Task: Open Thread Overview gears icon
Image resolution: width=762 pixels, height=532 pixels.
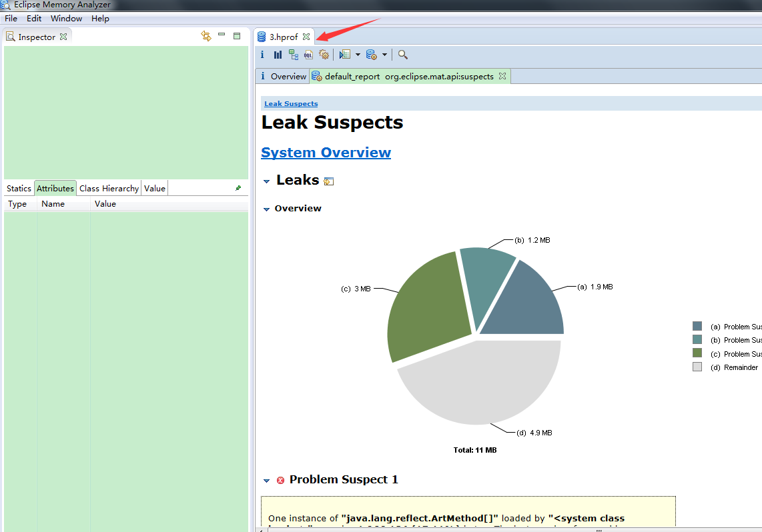Action: 324,55
